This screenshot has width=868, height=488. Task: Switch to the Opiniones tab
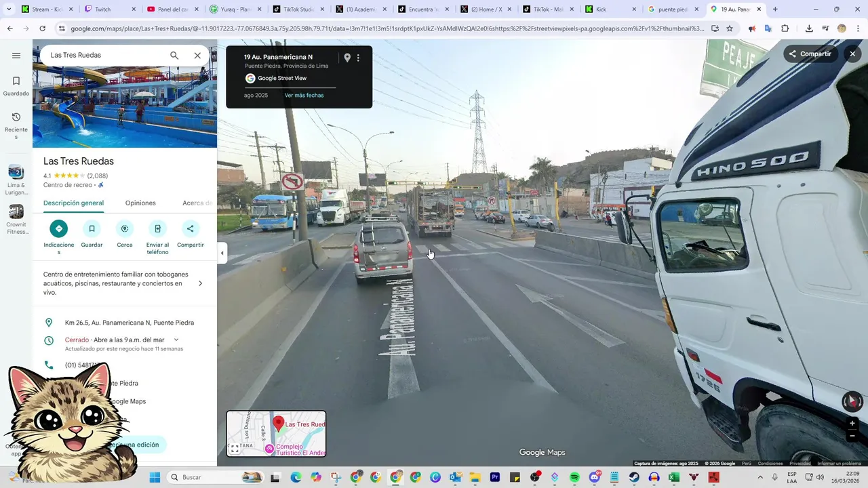[140, 203]
